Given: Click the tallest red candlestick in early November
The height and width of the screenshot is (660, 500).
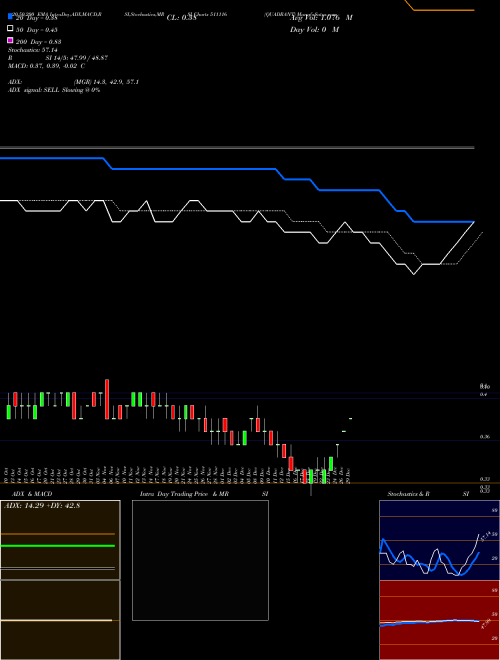Looking at the screenshot, I should click(x=107, y=399).
